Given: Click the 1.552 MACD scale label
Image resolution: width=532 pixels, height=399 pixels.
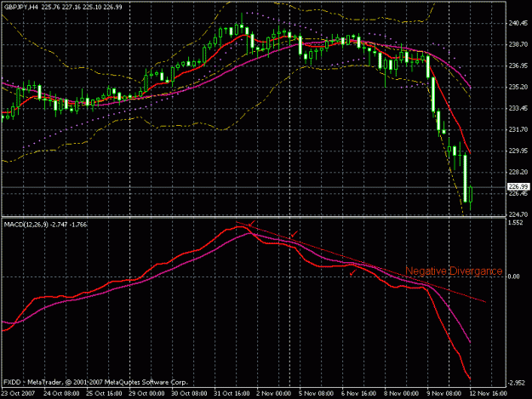Looking at the screenshot, I should 516,223.
